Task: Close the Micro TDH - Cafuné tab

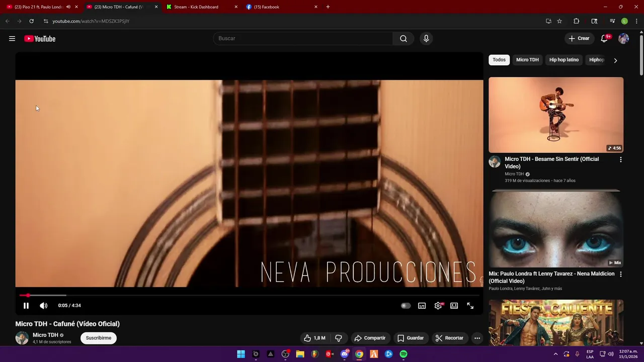Action: coord(156,7)
